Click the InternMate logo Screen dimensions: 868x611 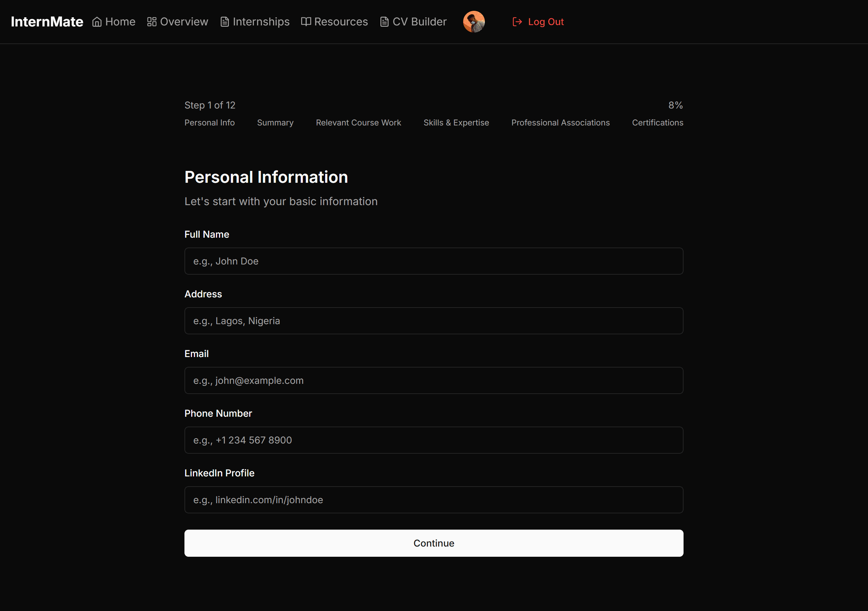[46, 22]
